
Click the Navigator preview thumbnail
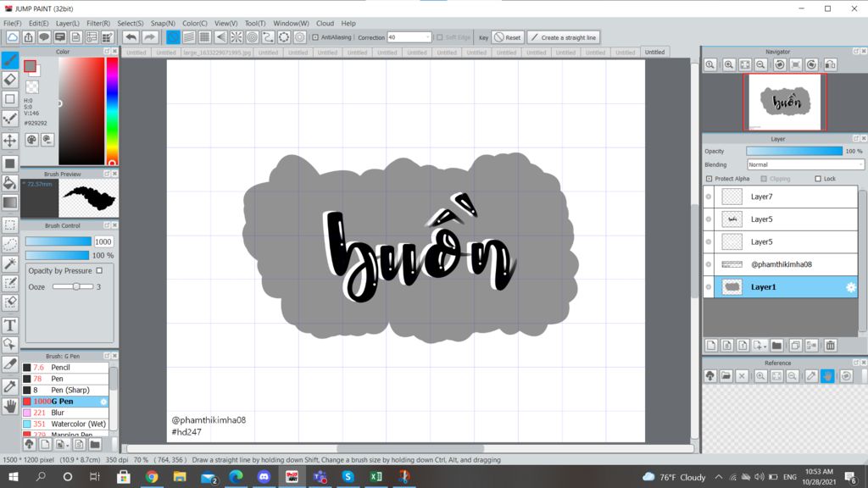(x=784, y=103)
